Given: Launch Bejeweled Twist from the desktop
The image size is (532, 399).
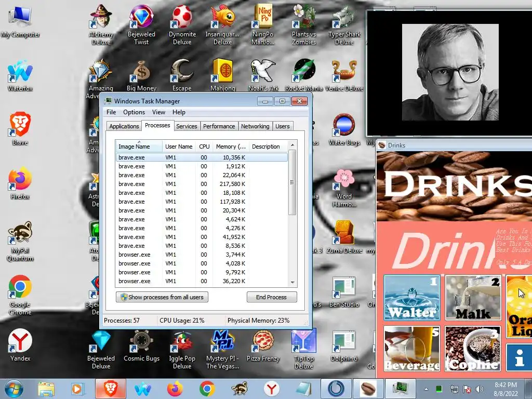Looking at the screenshot, I should point(141,24).
